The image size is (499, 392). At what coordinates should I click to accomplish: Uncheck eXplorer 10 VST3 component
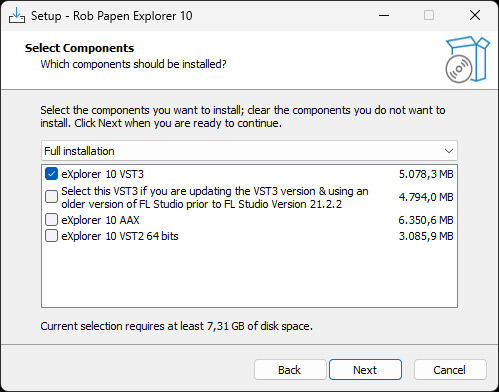click(x=51, y=174)
